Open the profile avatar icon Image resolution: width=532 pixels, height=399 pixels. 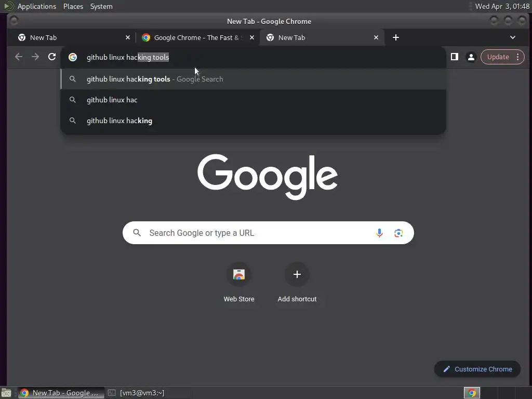(471, 57)
